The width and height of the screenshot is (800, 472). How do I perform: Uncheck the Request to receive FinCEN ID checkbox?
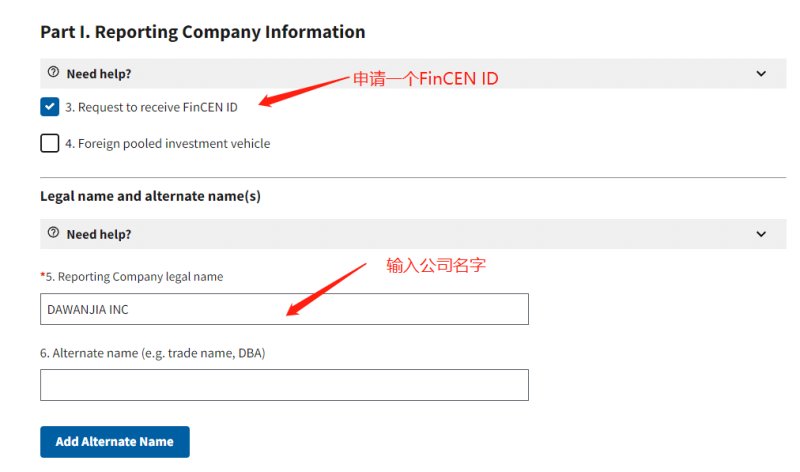point(49,107)
